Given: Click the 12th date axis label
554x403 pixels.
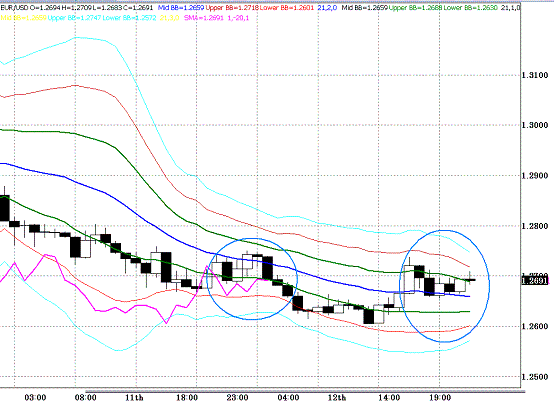Looking at the screenshot, I should (337, 398).
